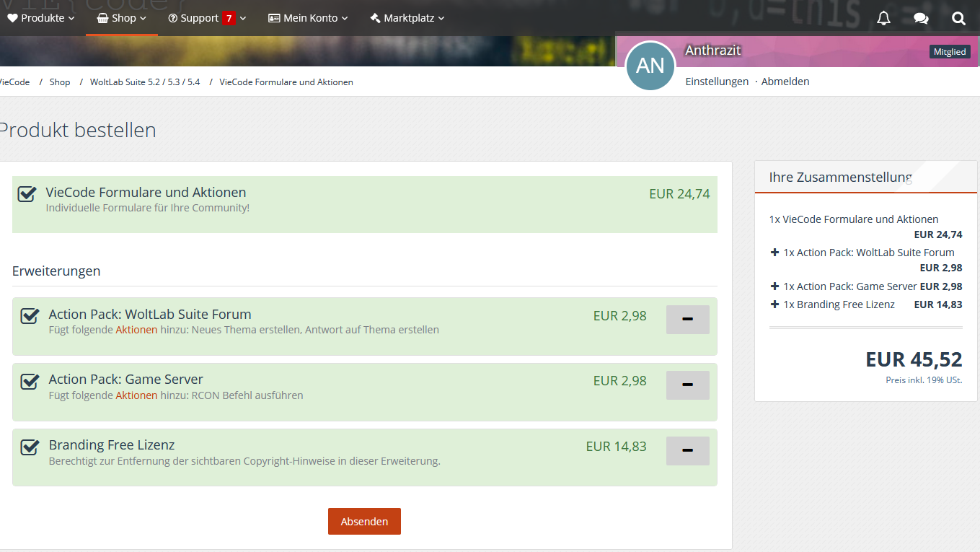Open the conversations chat bubble icon
The image size is (980, 552).
[921, 18]
